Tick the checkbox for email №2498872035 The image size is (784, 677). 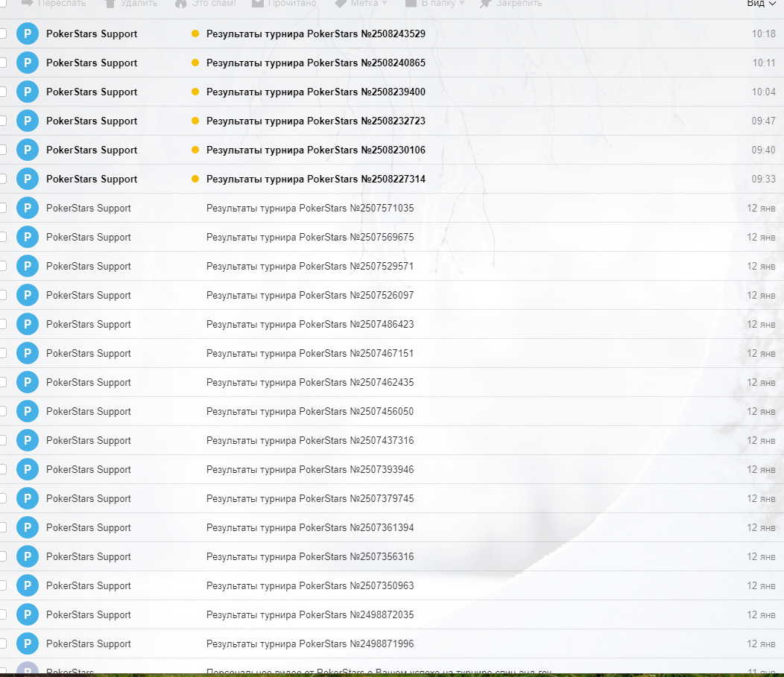click(2, 614)
